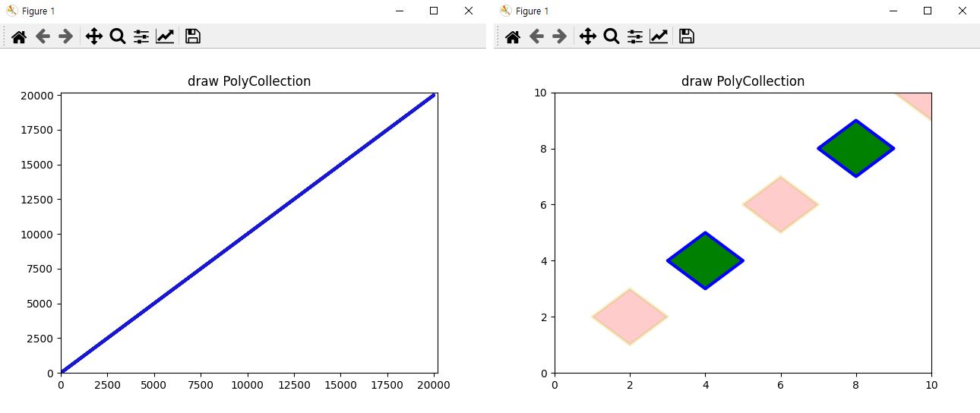This screenshot has width=980, height=413.
Task: Click Forward arrow in left Figure 1 window
Action: pyautogui.click(x=66, y=36)
